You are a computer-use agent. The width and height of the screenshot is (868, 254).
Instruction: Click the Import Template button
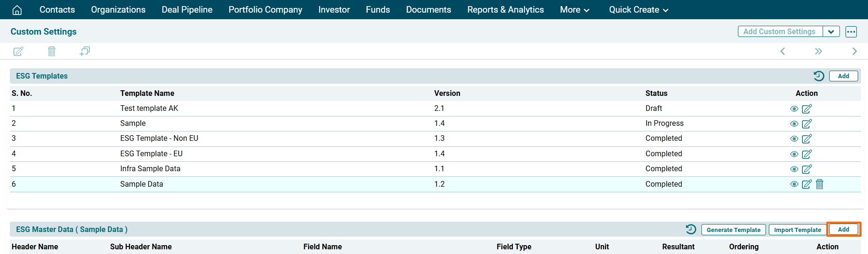(x=797, y=230)
